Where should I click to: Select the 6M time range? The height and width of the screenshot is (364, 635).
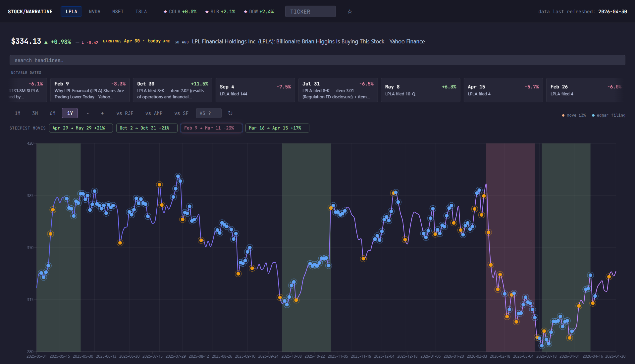tap(52, 113)
